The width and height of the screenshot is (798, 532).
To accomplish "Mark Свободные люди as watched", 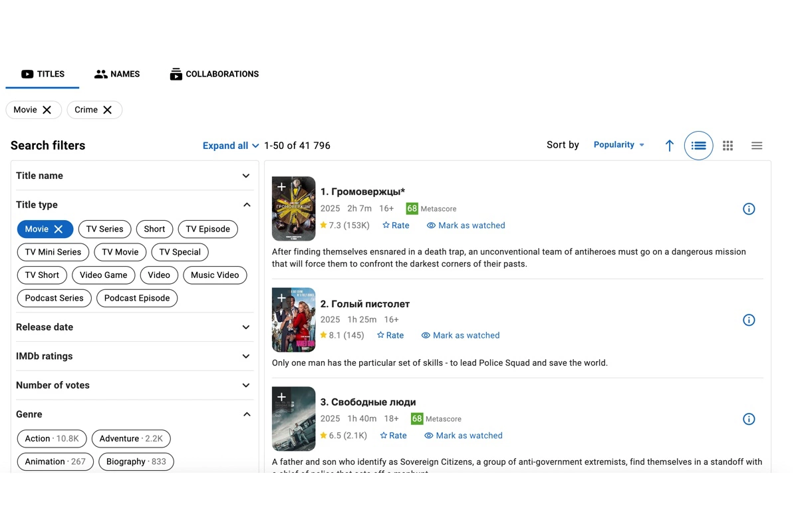I will 463,436.
